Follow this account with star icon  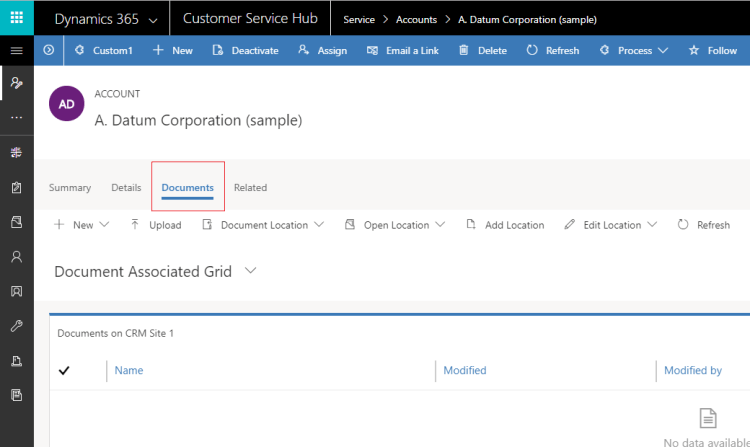coord(694,51)
